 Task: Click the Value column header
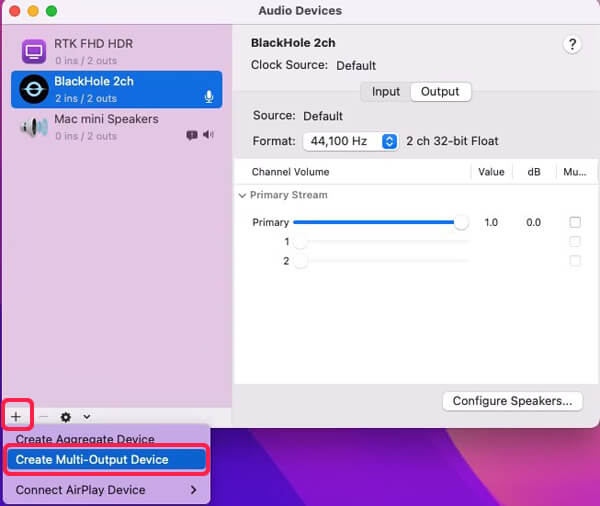(491, 172)
